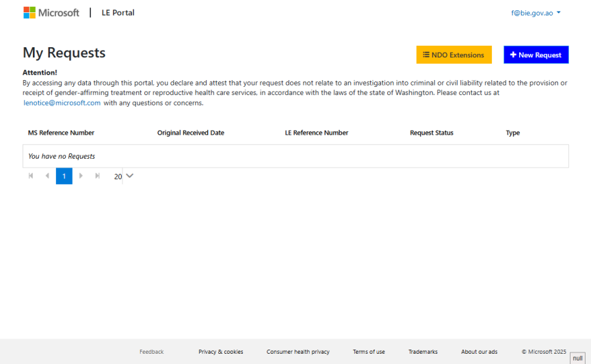
Task: Go to last page icon
Action: 97,176
